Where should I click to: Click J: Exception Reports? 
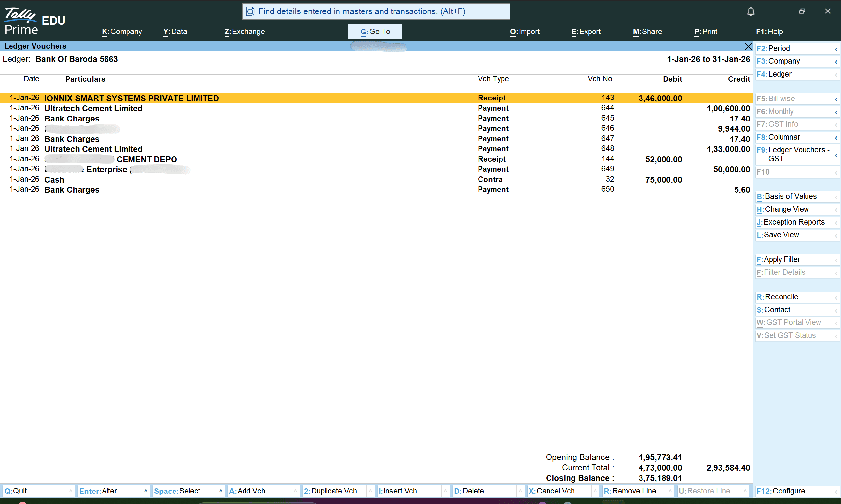click(x=793, y=222)
